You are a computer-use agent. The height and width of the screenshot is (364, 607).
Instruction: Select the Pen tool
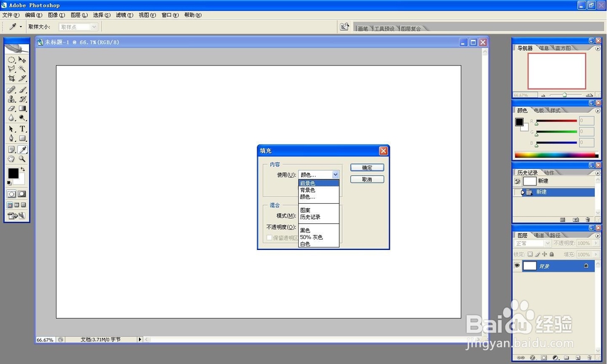pos(12,138)
